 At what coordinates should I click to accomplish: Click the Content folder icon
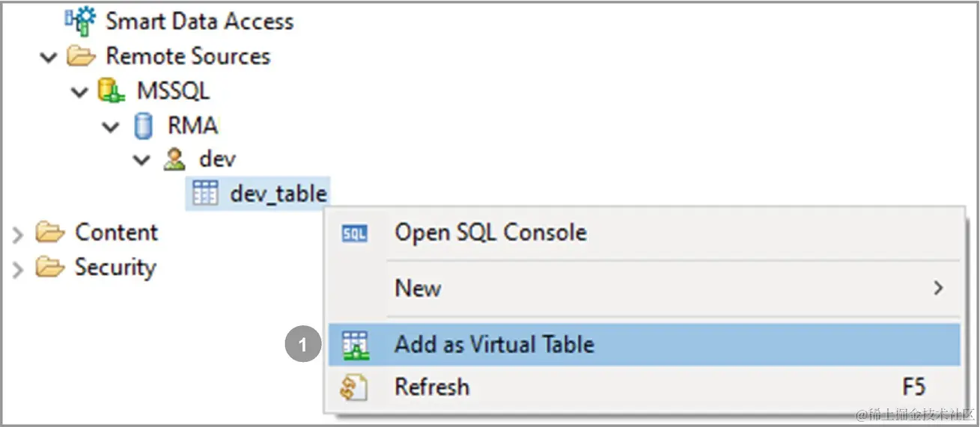coord(50,233)
